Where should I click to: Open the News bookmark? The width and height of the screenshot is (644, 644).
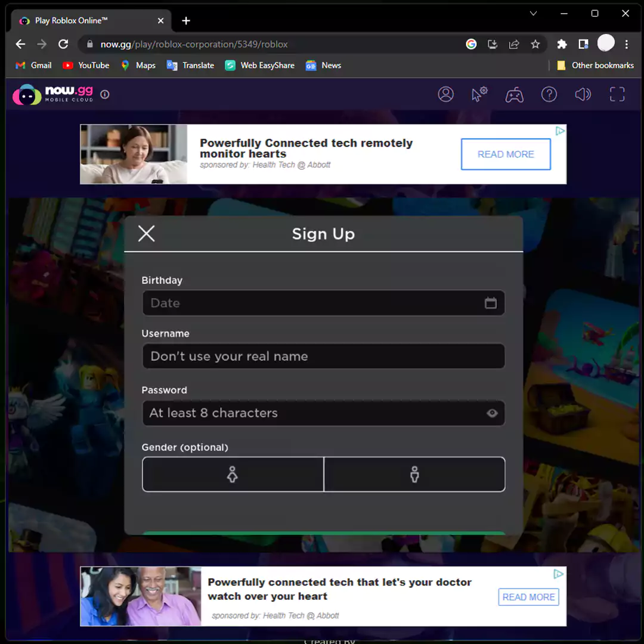323,66
